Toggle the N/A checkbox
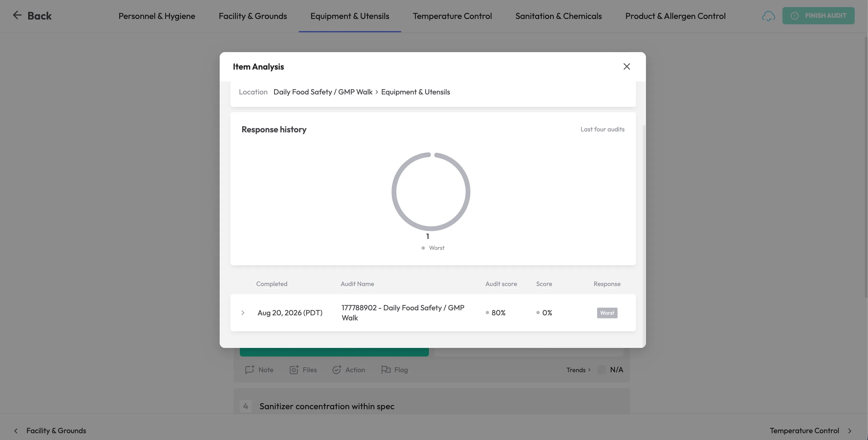868x440 pixels. (601, 370)
